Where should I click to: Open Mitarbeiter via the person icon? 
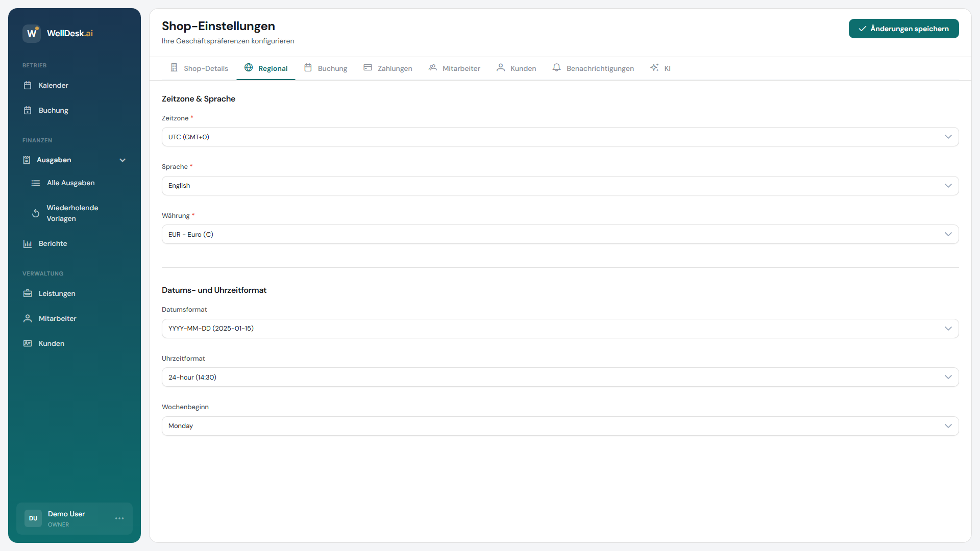click(x=28, y=318)
